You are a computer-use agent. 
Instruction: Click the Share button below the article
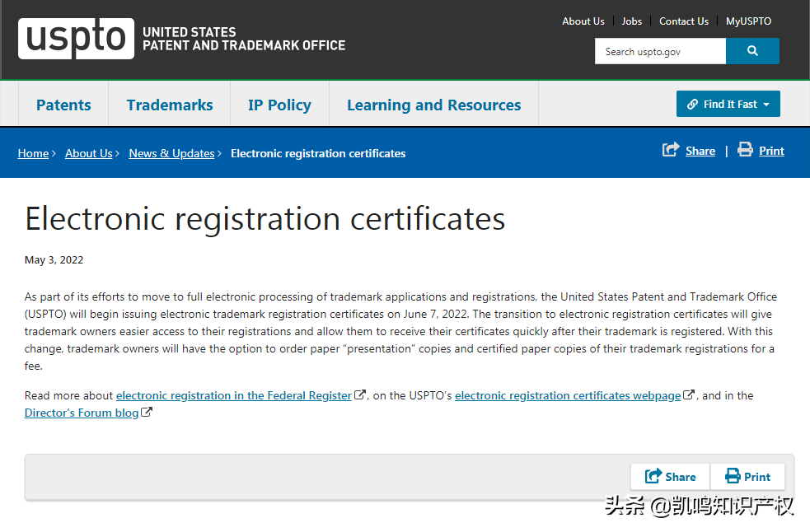(x=671, y=476)
